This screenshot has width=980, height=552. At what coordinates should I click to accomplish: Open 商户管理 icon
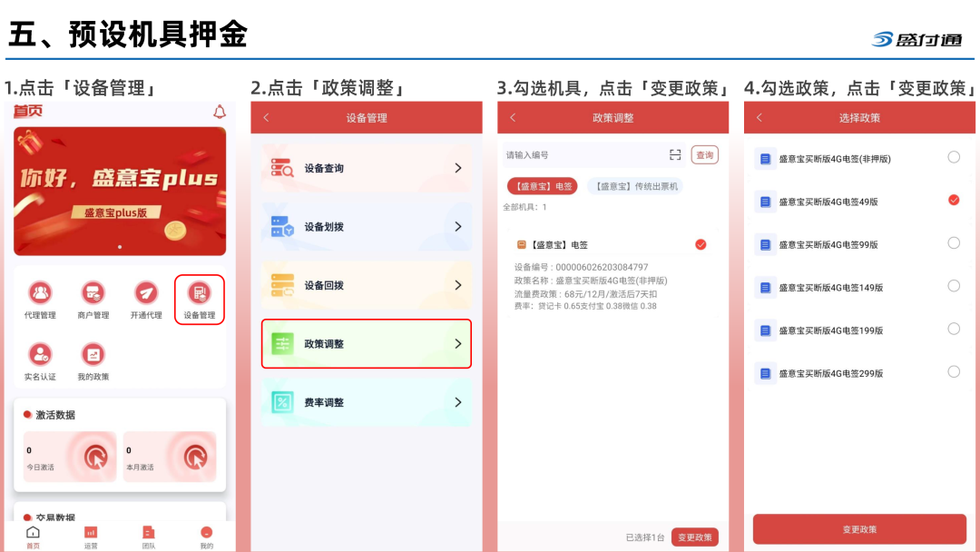click(93, 292)
